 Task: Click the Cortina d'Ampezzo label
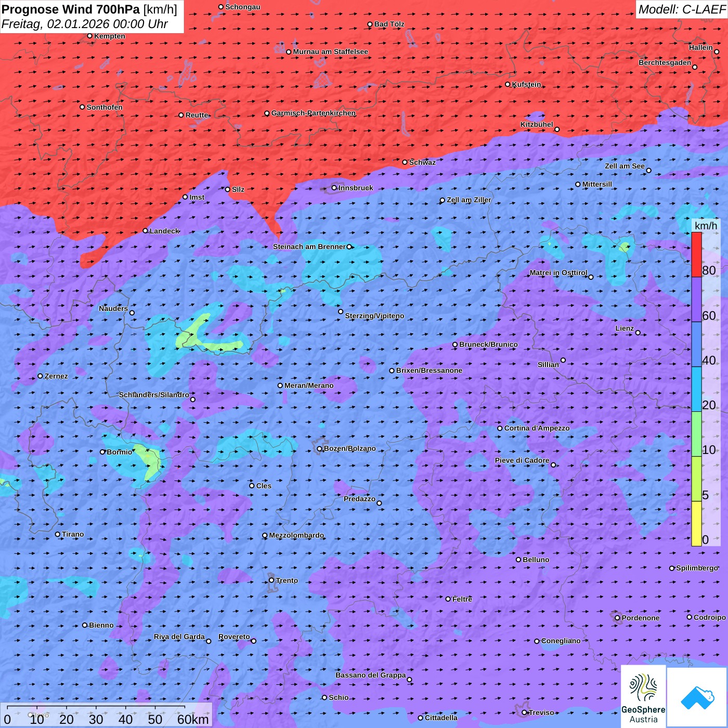tap(537, 428)
